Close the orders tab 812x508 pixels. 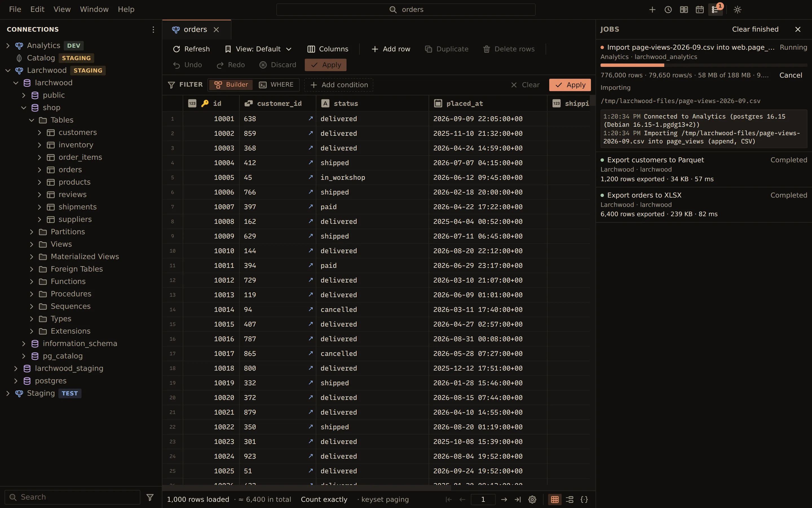tap(217, 30)
